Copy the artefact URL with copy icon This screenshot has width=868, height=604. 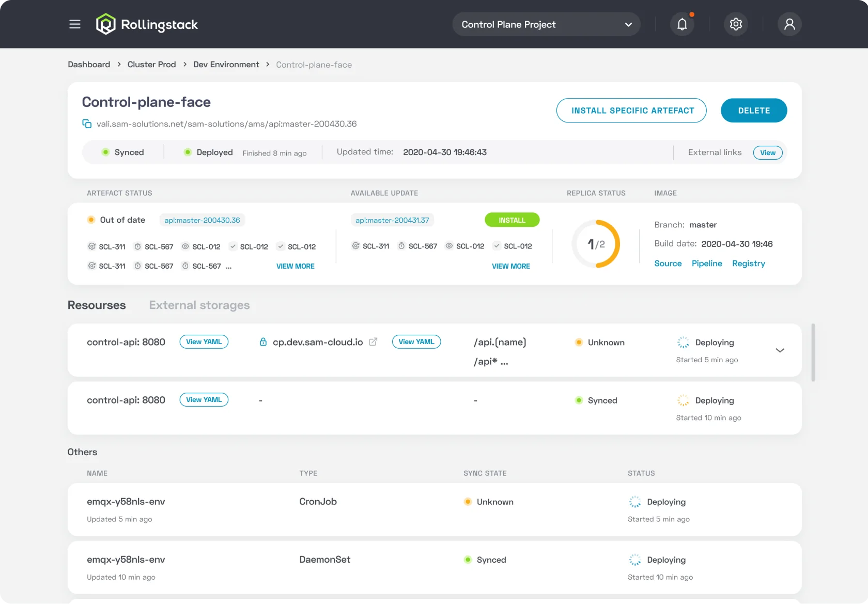click(87, 123)
